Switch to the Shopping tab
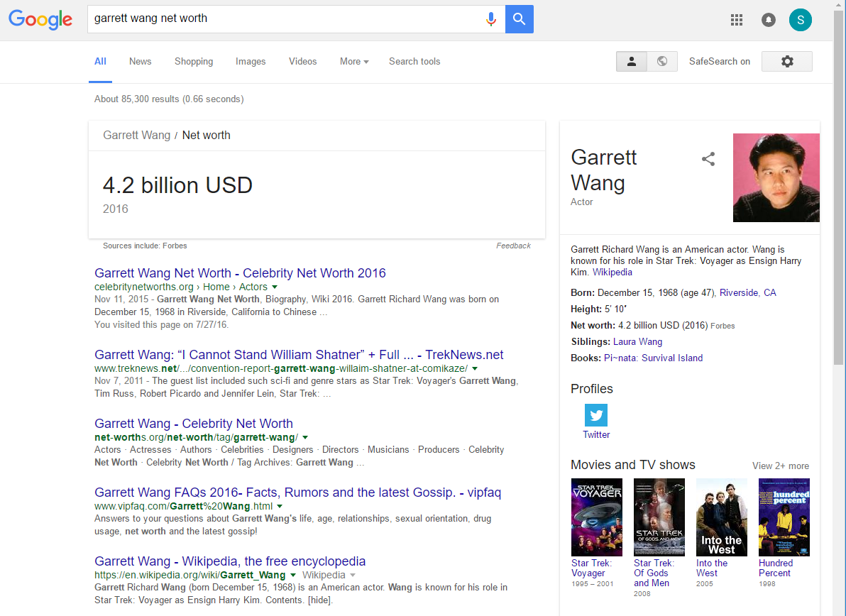846x616 pixels. click(194, 62)
